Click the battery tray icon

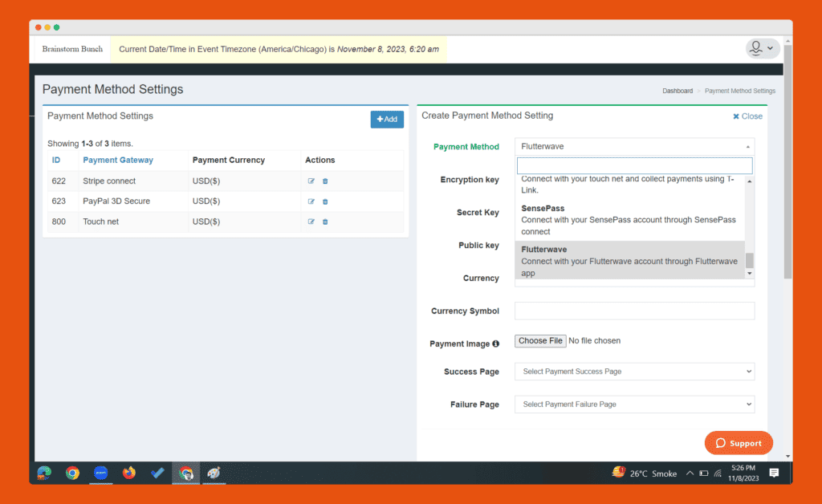[x=703, y=473]
